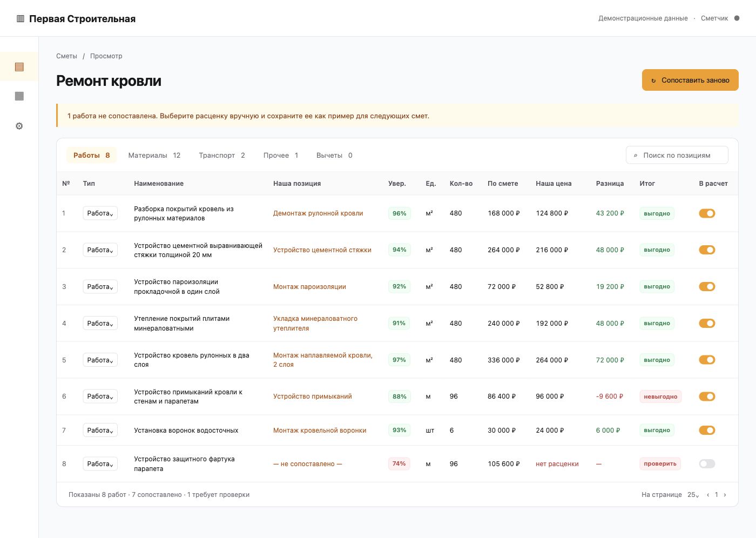
Task: Open matched position Монтаж наплавляемой кровли, 2 слоя
Action: pyautogui.click(x=322, y=360)
